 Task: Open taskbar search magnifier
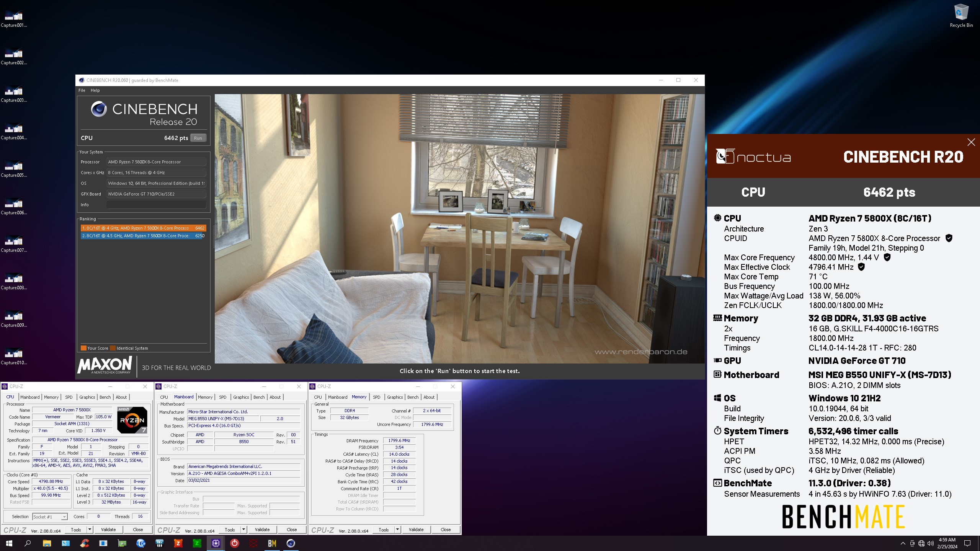tap(28, 543)
